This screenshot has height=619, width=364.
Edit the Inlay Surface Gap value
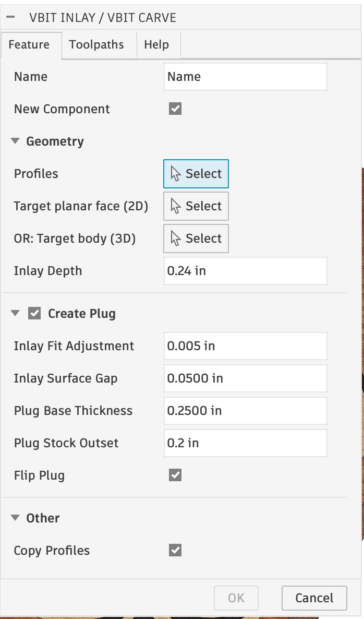click(245, 378)
